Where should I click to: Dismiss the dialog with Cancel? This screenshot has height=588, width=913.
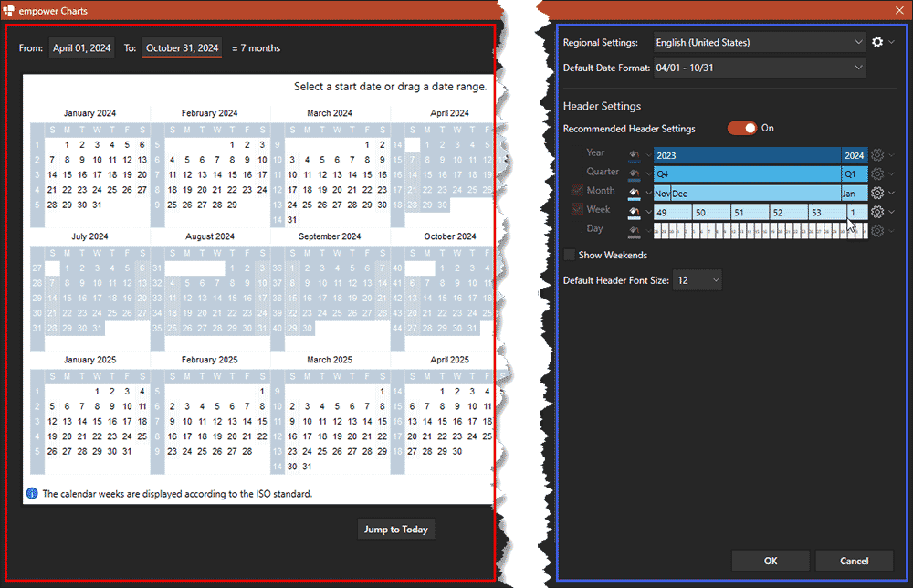click(854, 560)
